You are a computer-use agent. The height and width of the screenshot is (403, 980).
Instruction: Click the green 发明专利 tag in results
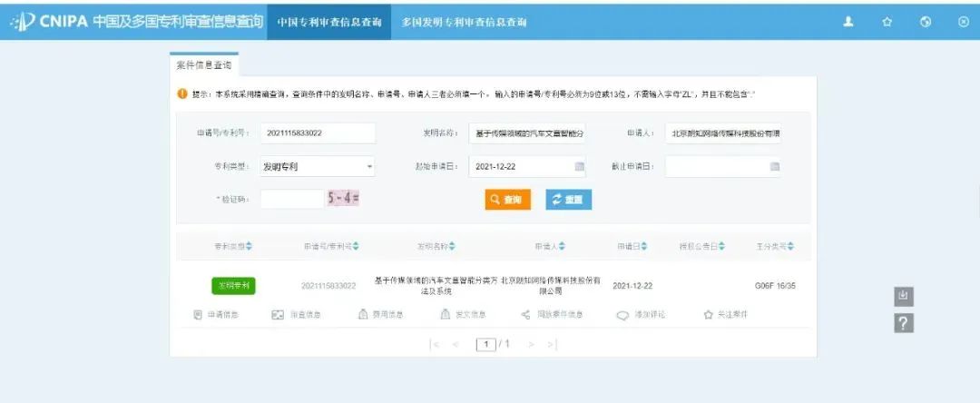click(233, 286)
